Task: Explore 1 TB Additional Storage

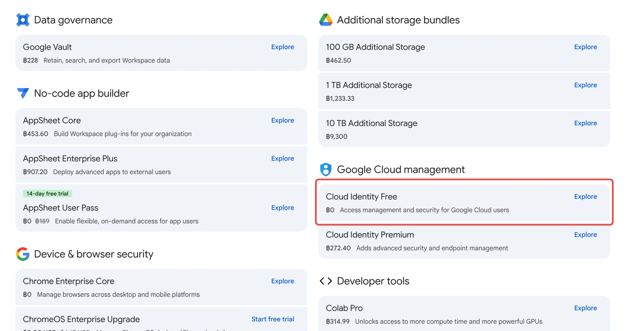Action: tap(585, 85)
